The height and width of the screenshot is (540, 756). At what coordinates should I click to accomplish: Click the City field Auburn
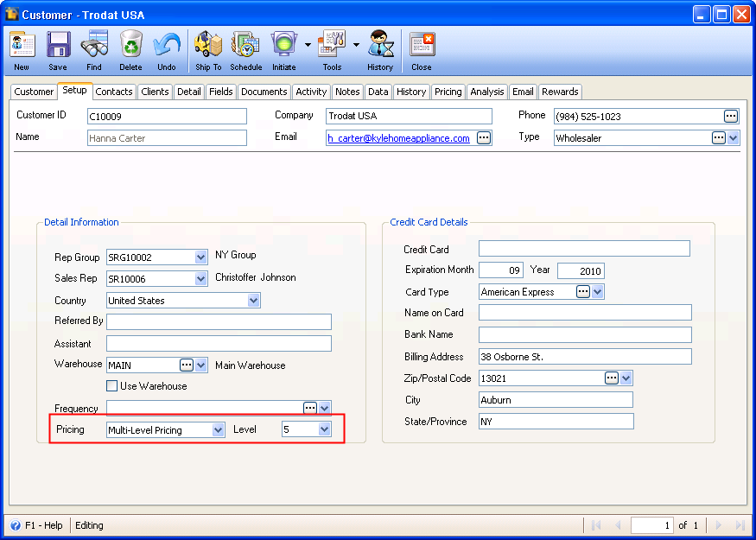tap(556, 400)
